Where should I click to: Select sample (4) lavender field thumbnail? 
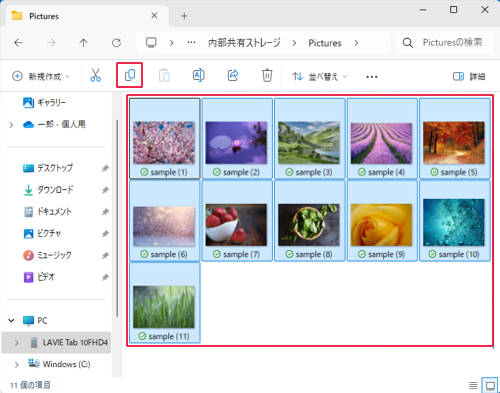(x=381, y=143)
